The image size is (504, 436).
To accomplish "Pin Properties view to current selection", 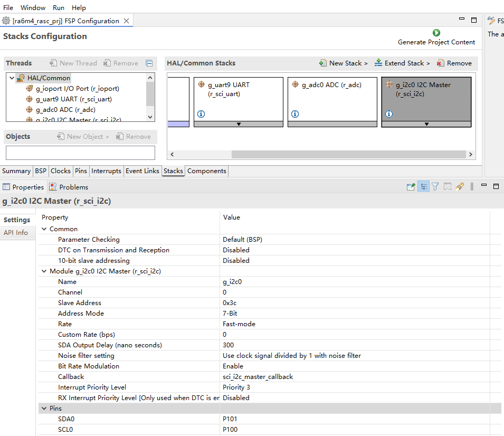I will 411,187.
